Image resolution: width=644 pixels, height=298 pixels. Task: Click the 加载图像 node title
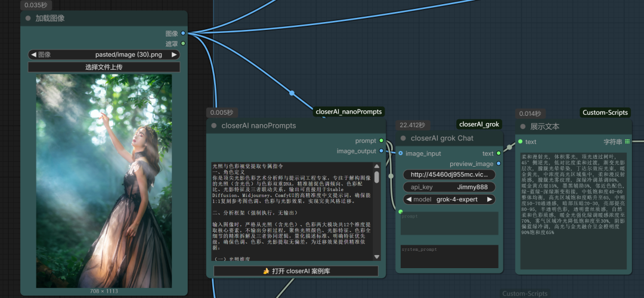coord(50,18)
